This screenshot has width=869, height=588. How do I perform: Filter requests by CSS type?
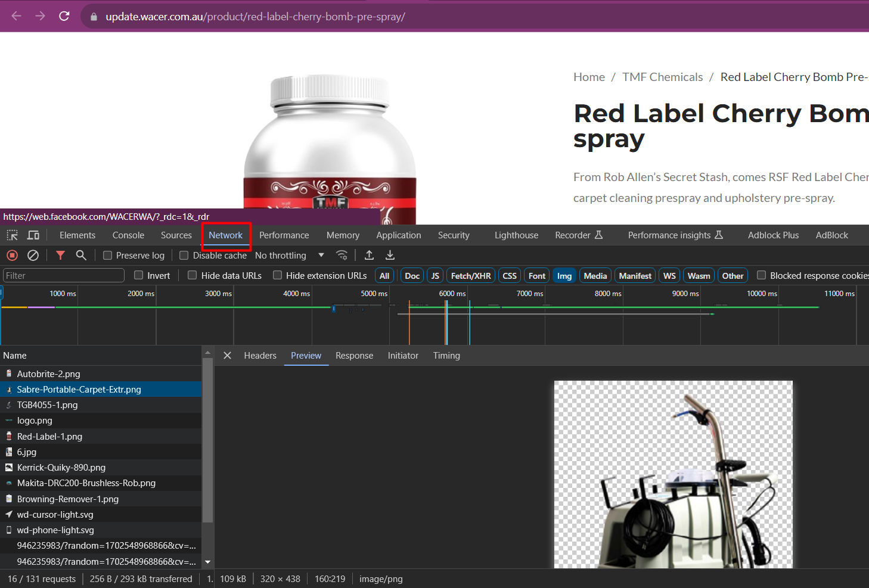(510, 276)
